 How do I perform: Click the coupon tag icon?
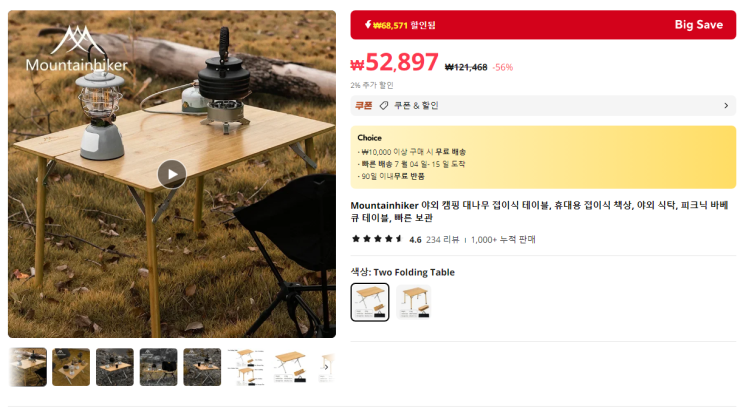(x=384, y=106)
